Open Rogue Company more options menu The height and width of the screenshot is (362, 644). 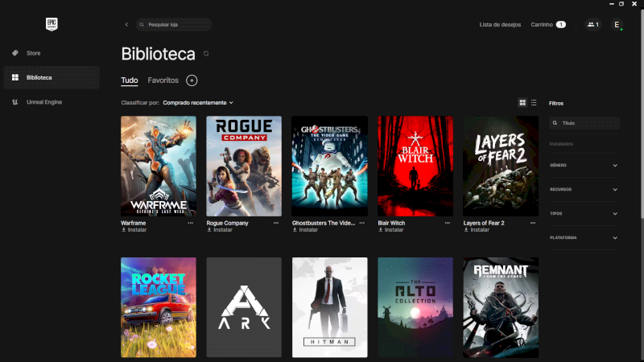coord(276,223)
